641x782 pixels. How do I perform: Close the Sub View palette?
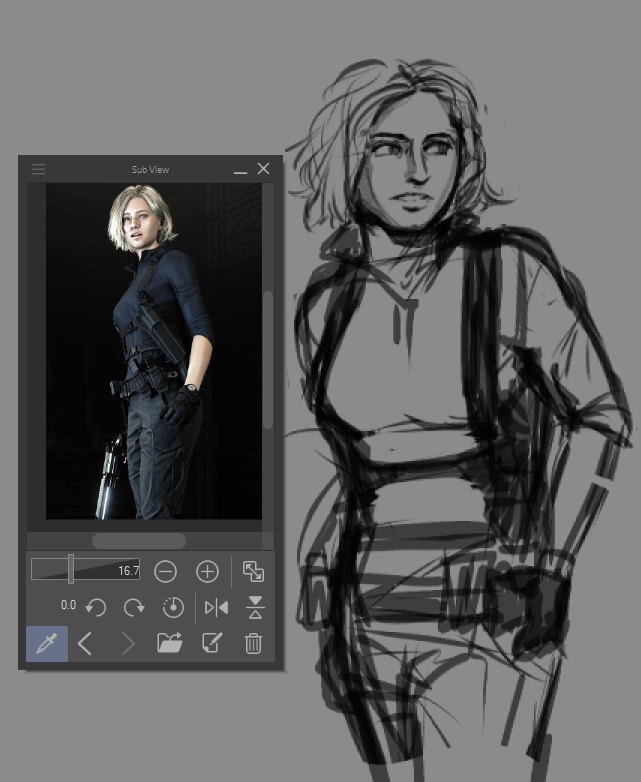(x=263, y=169)
